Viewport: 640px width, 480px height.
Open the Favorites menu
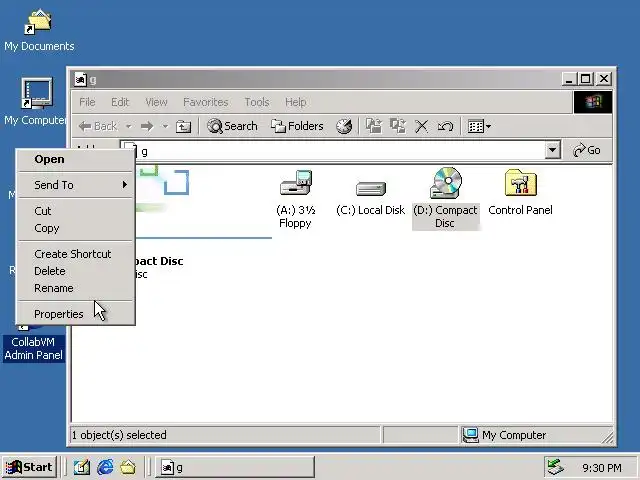click(x=206, y=102)
